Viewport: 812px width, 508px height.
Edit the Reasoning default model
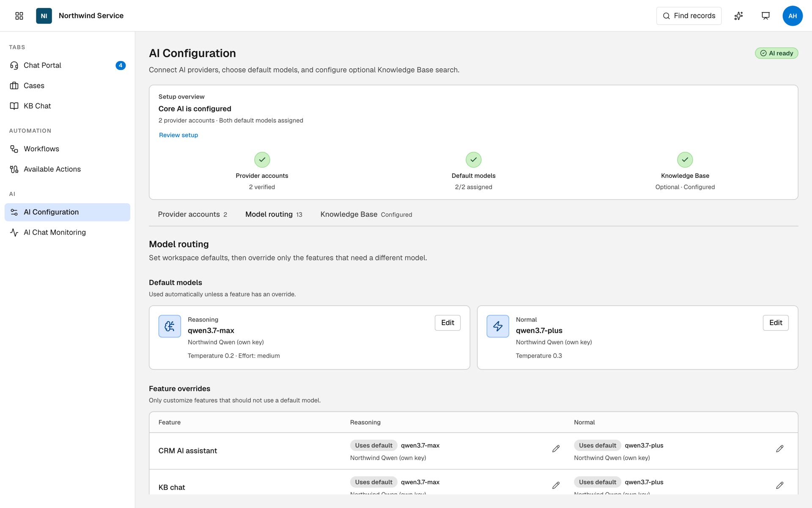(447, 323)
